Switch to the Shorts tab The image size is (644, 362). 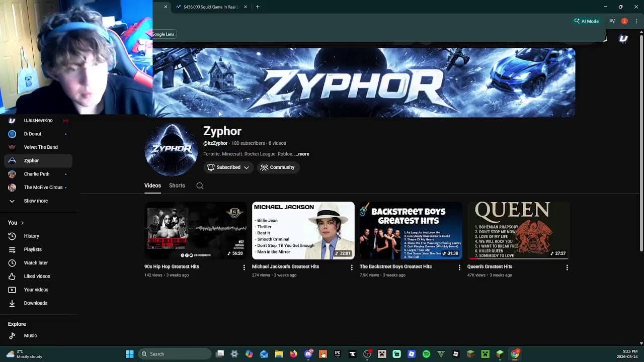pyautogui.click(x=177, y=186)
